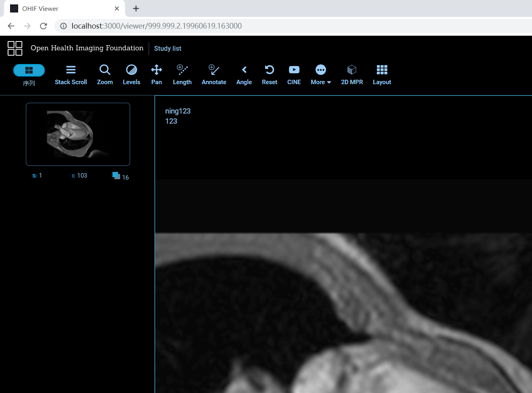Open the Layout grid selector
The width and height of the screenshot is (532, 393).
381,74
